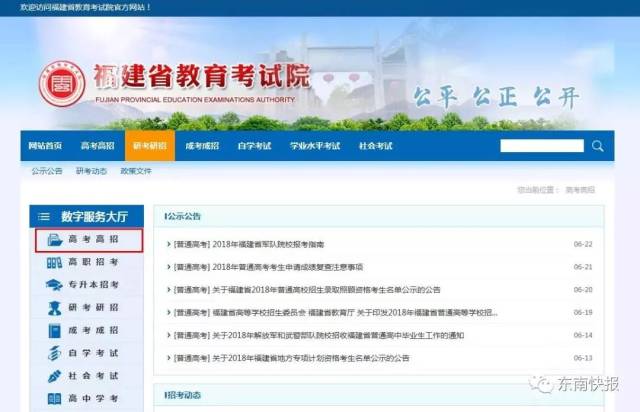Image resolution: width=640 pixels, height=412 pixels.
Task: Click the search magnifier icon
Action: coord(598,146)
